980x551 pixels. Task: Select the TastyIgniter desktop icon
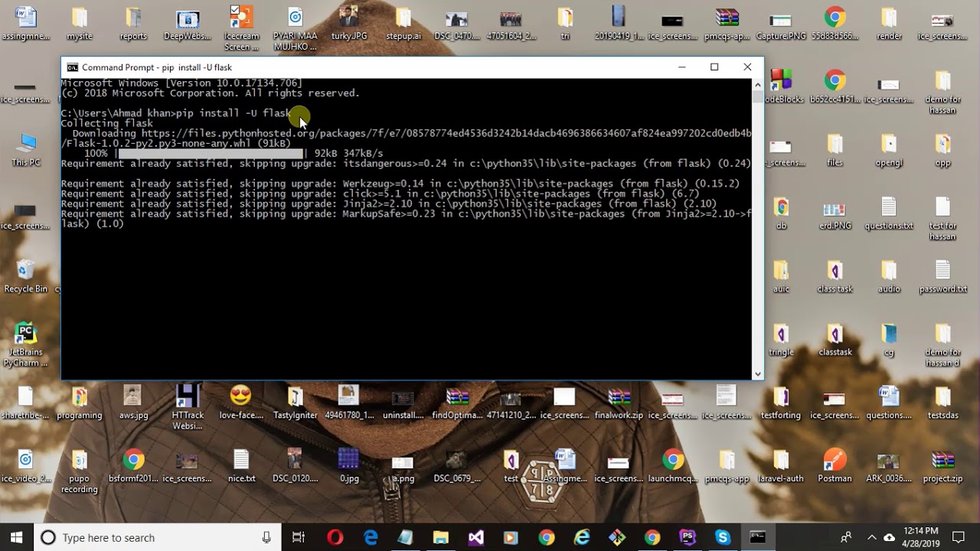click(x=295, y=403)
